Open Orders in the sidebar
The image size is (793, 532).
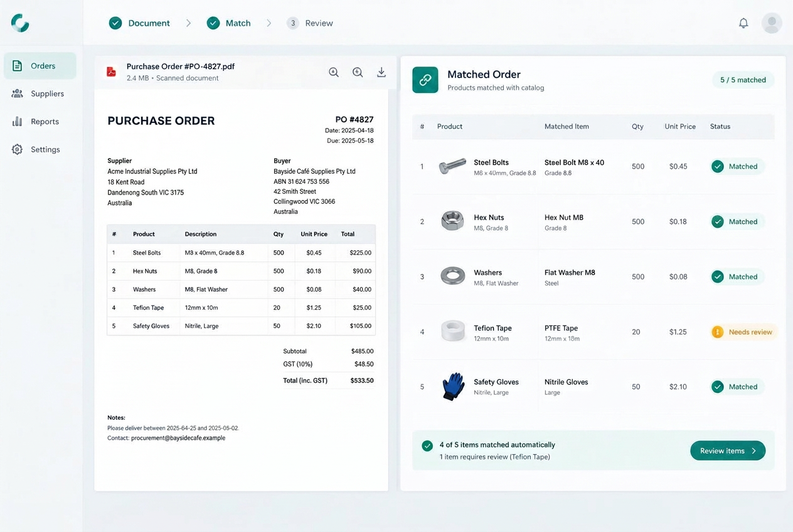click(x=40, y=66)
